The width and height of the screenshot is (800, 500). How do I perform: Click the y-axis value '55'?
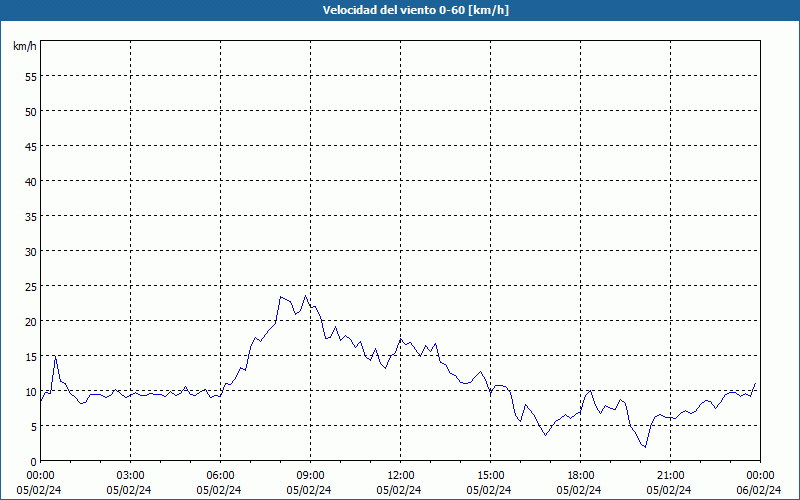click(31, 77)
